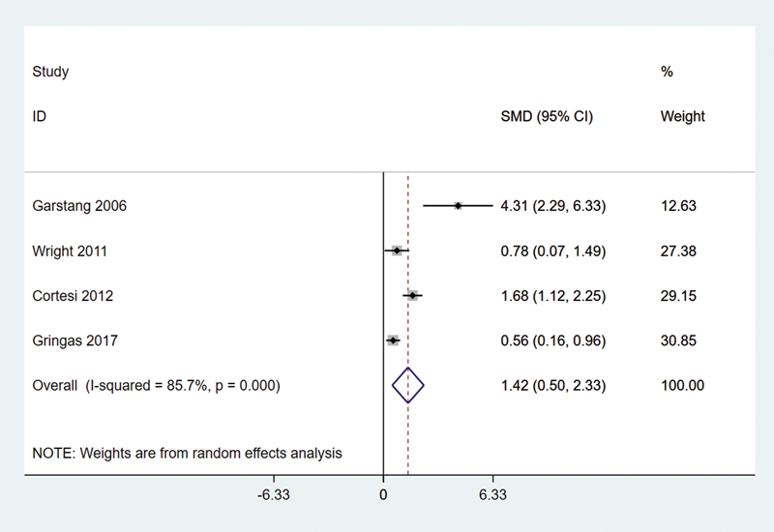The height and width of the screenshot is (532, 774).
Task: Click the 0 axis tick label
Action: 383,495
